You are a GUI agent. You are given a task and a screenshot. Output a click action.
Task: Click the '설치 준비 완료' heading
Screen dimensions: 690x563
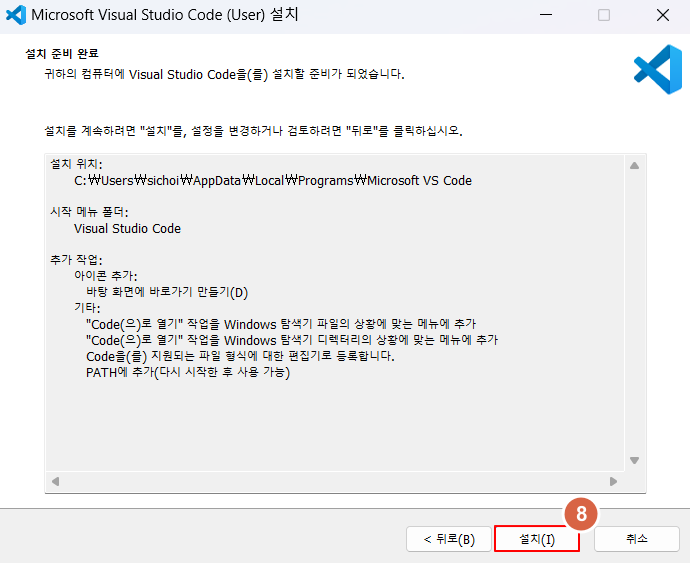(62, 54)
